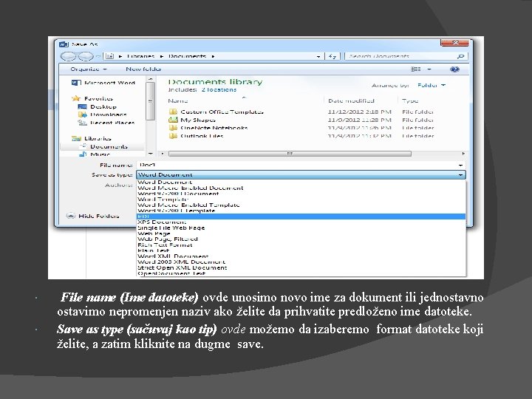Image resolution: width=532 pixels, height=399 pixels.
Task: Choose Word 97-2003 Document option
Action: [x=301, y=194]
